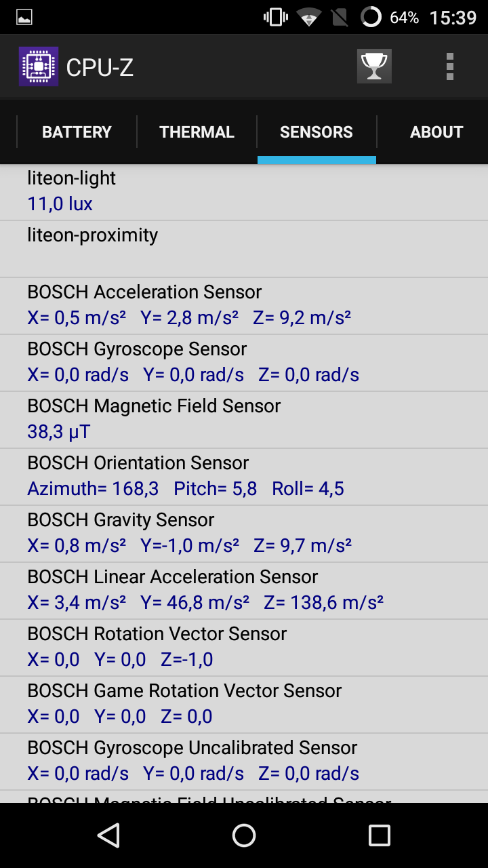The width and height of the screenshot is (488, 868).
Task: Tap the Android back navigation button
Action: click(x=108, y=835)
